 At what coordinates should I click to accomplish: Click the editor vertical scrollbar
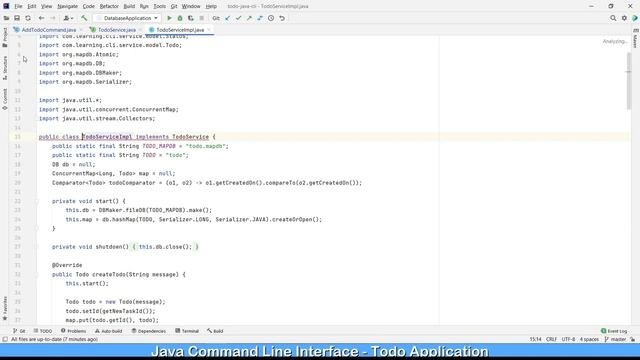click(629, 81)
